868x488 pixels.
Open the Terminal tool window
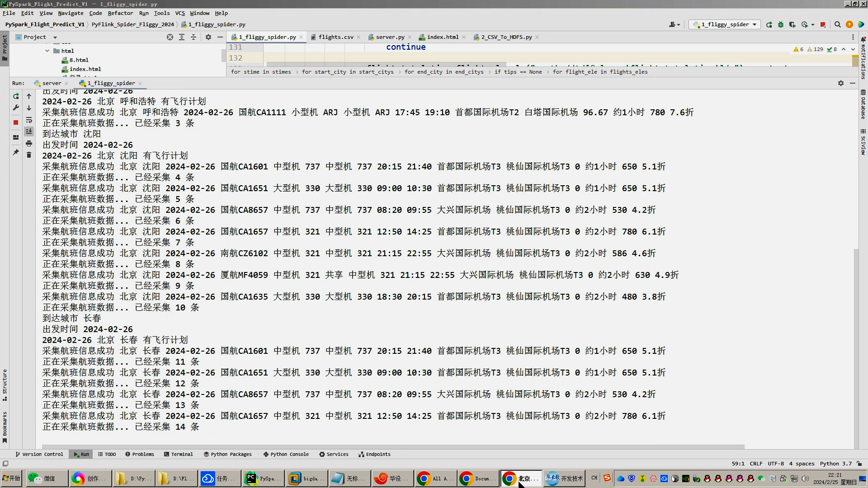[179, 454]
